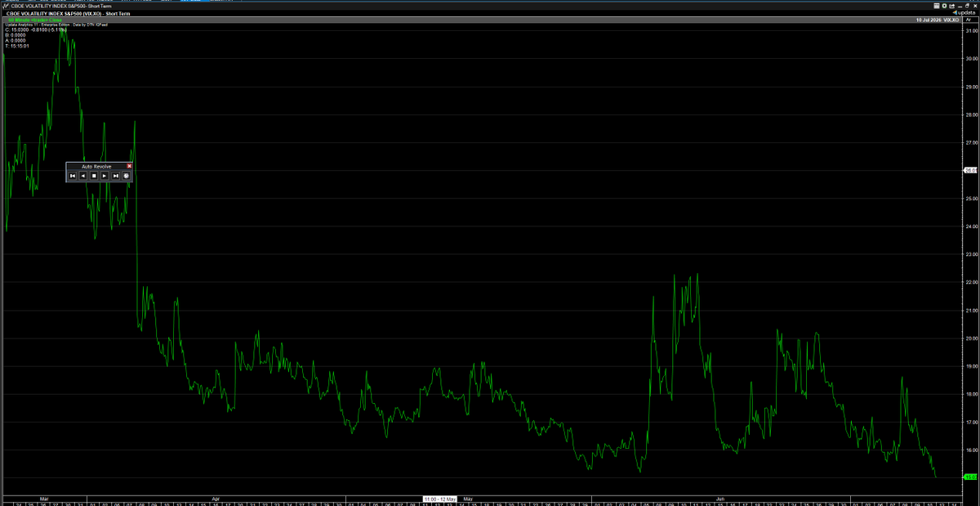Open the table grid icon in title bar
The width and height of the screenshot is (980, 506).
coord(937,6)
